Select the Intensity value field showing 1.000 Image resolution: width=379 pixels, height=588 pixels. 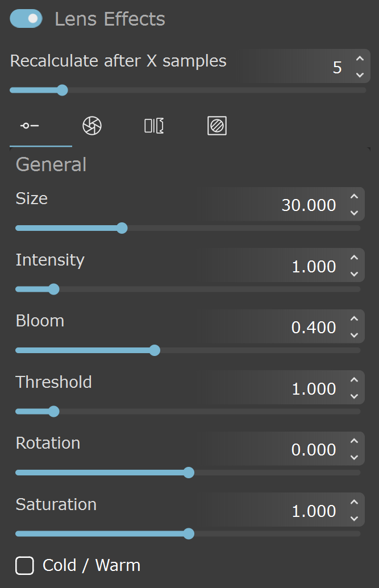tap(282, 266)
